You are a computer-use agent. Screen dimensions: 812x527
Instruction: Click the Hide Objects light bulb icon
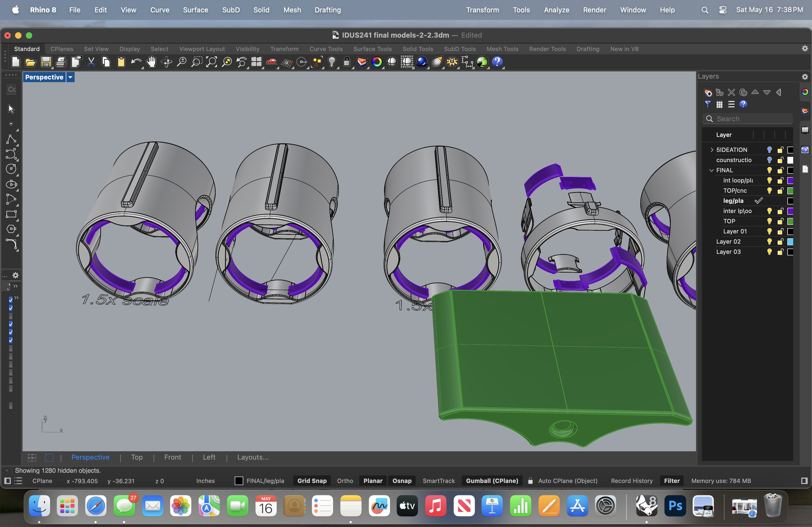[x=332, y=62]
